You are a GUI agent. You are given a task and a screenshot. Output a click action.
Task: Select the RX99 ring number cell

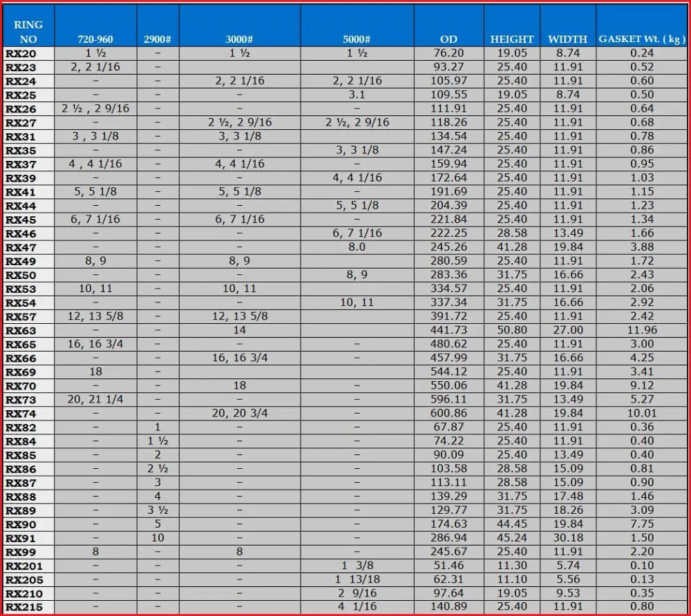click(21, 552)
